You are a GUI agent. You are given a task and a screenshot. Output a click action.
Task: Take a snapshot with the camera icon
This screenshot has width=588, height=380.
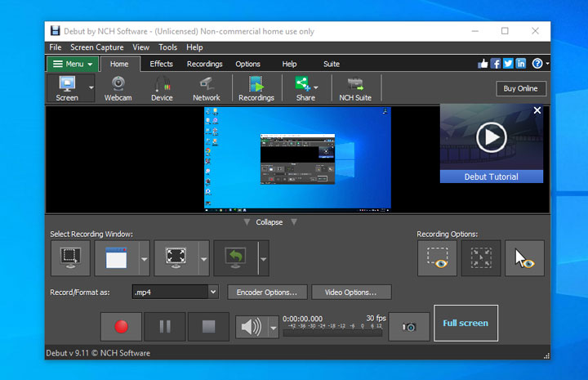click(x=409, y=327)
